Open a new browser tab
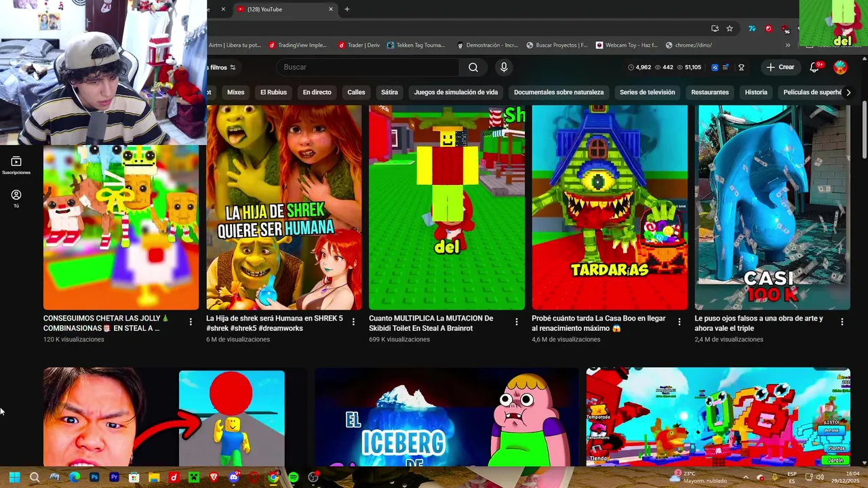Image resolution: width=868 pixels, height=488 pixels. click(x=347, y=9)
